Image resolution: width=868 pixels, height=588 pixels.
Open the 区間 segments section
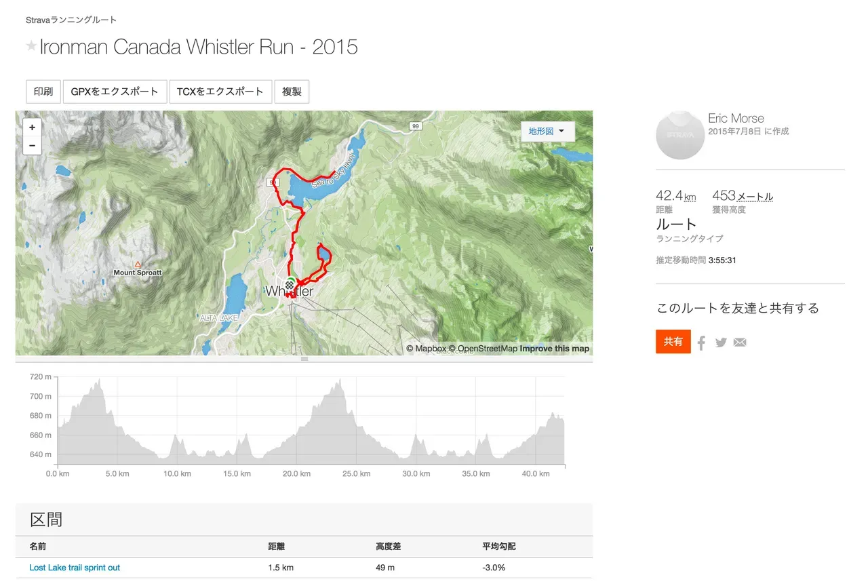pyautogui.click(x=48, y=519)
